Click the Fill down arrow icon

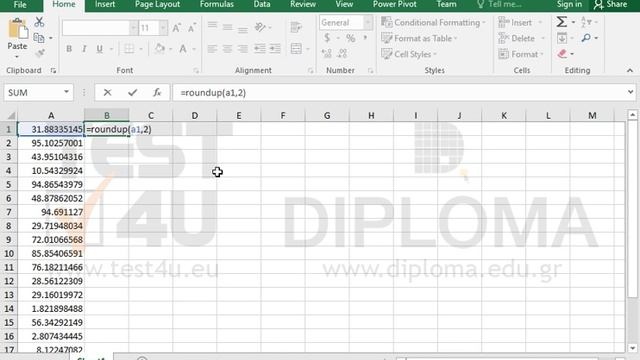(562, 38)
